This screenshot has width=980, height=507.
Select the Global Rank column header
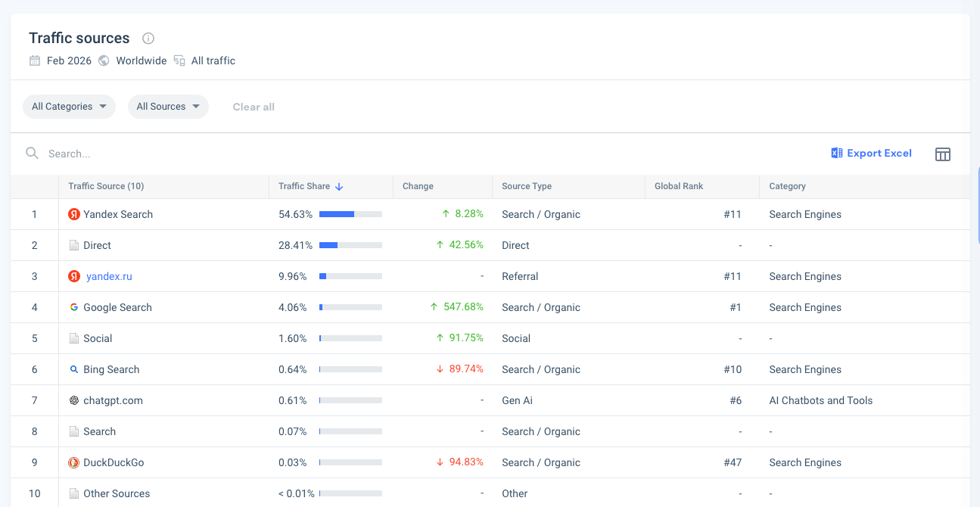tap(679, 186)
